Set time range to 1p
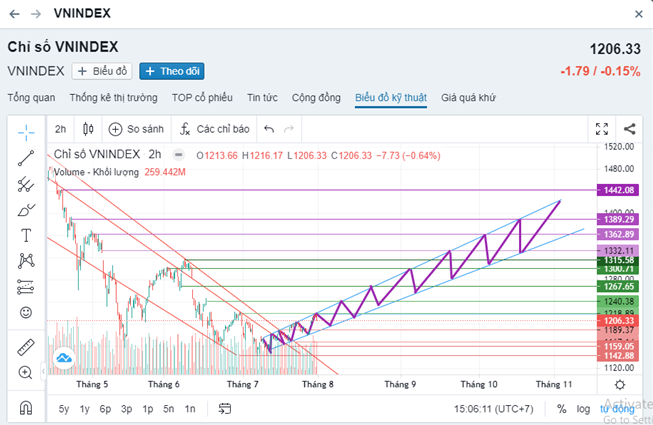 pos(147,409)
